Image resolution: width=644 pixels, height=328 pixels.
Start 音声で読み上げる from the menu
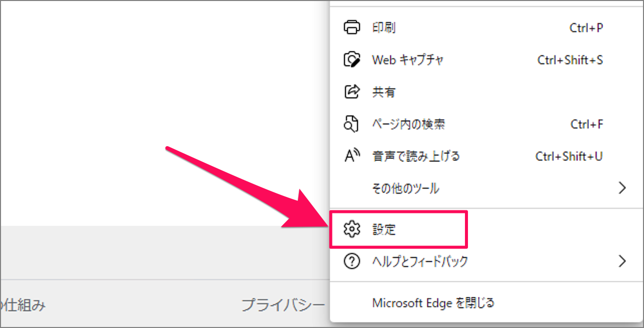(415, 156)
